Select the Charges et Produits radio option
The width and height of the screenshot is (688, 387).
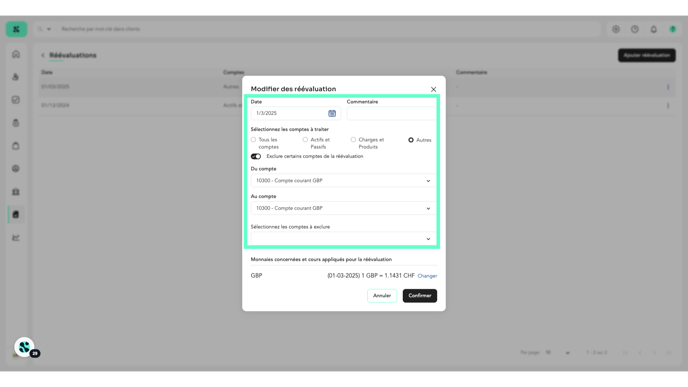pyautogui.click(x=353, y=140)
